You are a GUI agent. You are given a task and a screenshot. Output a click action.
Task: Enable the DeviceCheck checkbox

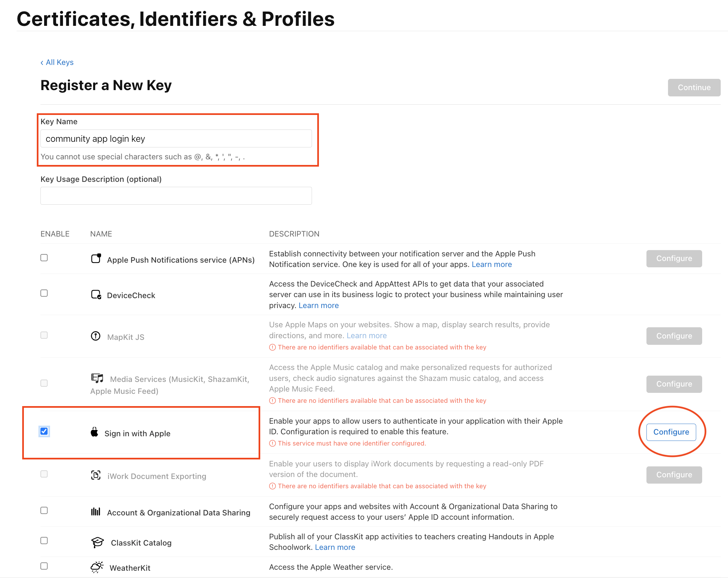pos(44,293)
